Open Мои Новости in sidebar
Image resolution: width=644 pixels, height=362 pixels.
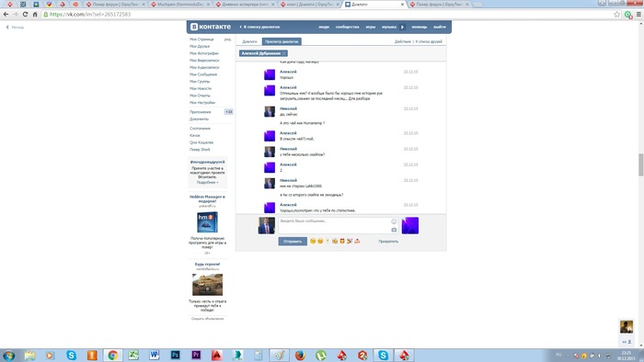tap(201, 88)
